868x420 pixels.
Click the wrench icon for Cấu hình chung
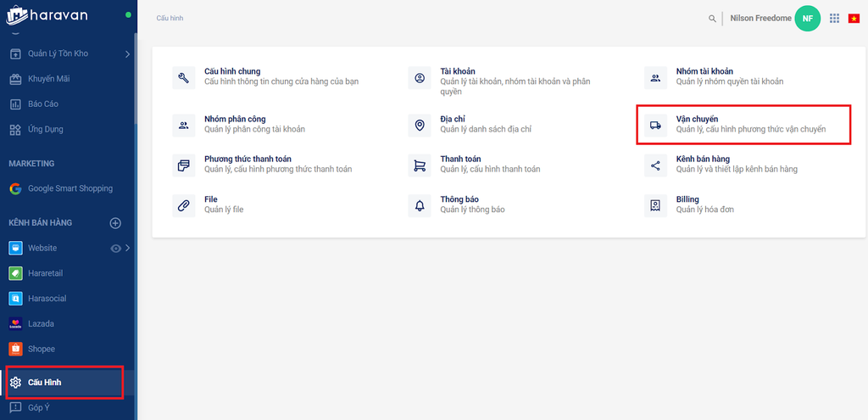tap(183, 77)
